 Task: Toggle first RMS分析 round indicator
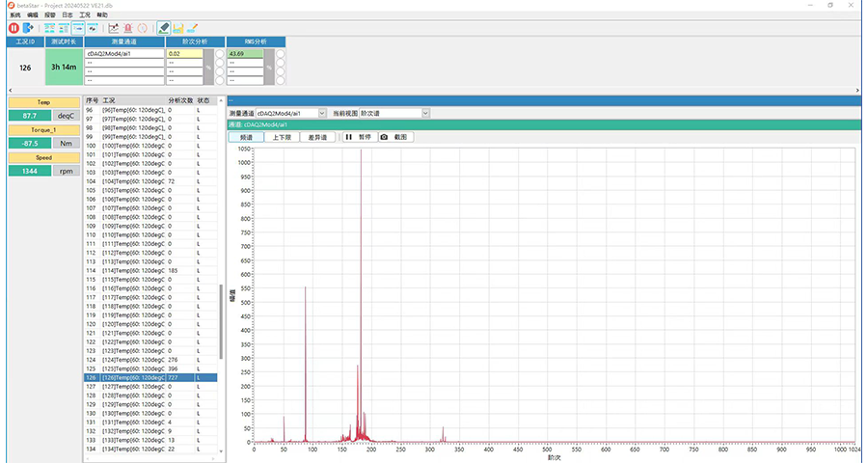(281, 54)
